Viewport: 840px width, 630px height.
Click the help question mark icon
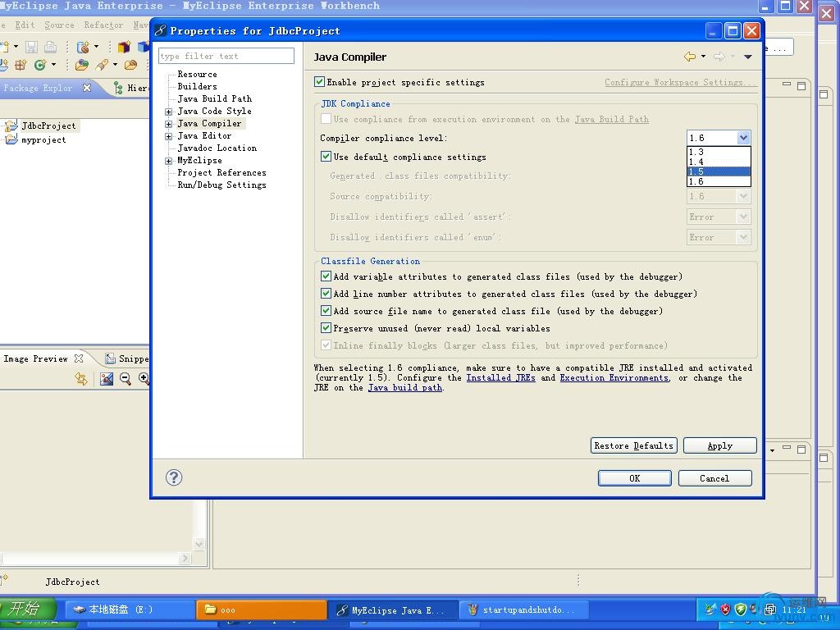[174, 477]
